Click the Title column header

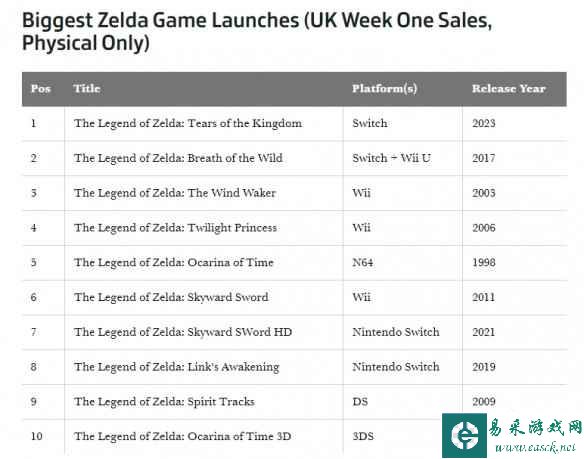(x=87, y=89)
